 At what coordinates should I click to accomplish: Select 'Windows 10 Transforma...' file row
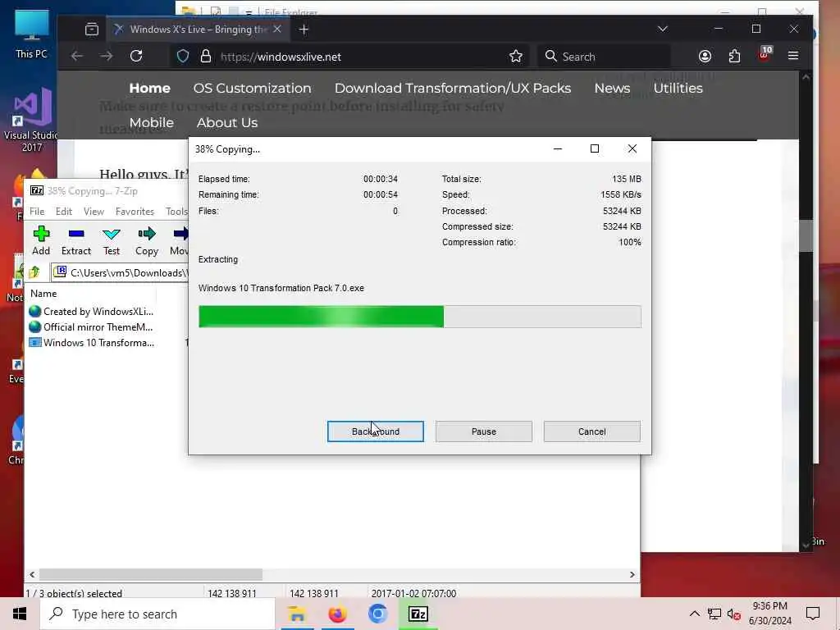[x=91, y=342]
